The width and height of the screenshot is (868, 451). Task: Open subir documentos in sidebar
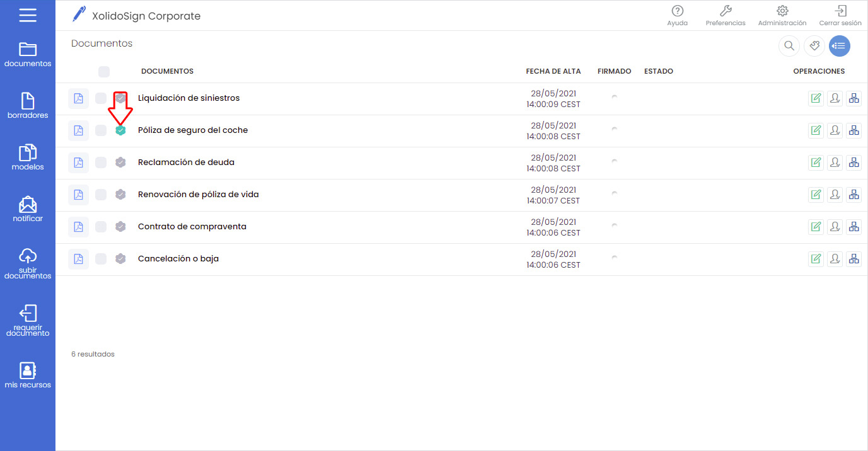pos(28,263)
